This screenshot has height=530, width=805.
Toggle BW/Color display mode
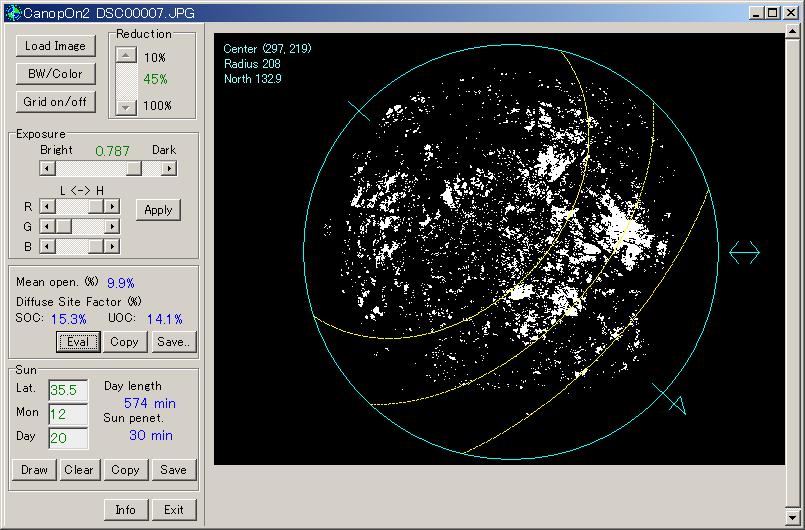click(55, 74)
